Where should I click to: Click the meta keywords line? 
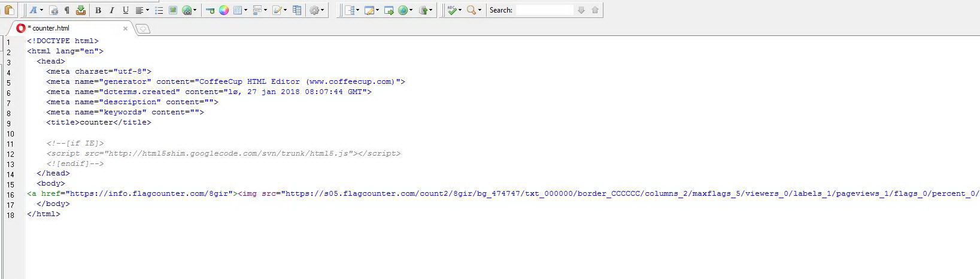point(125,112)
